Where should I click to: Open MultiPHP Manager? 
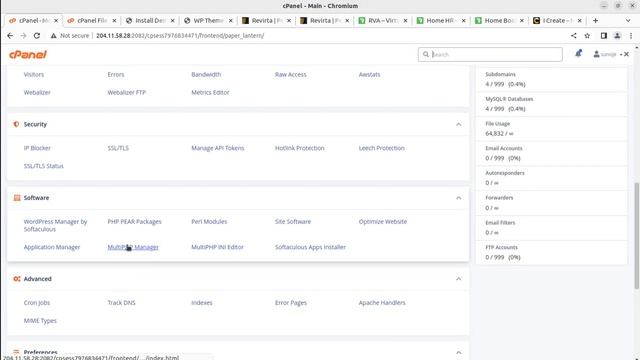(133, 247)
